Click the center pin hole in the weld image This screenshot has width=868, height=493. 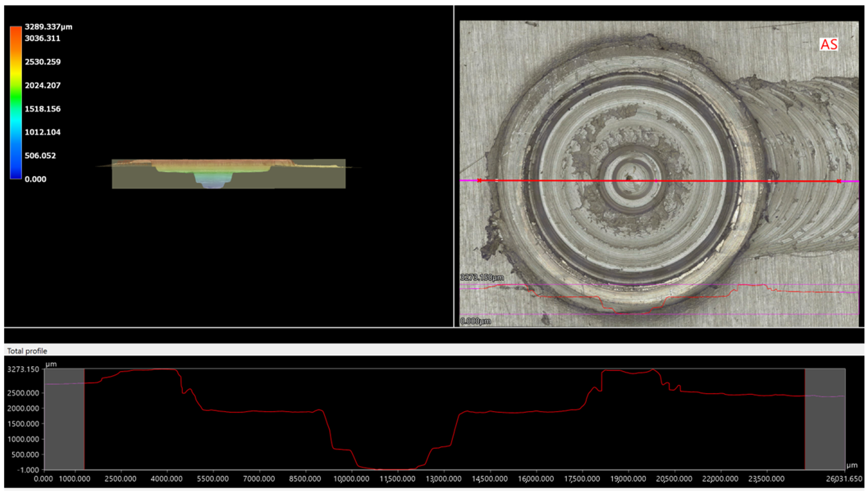point(629,177)
